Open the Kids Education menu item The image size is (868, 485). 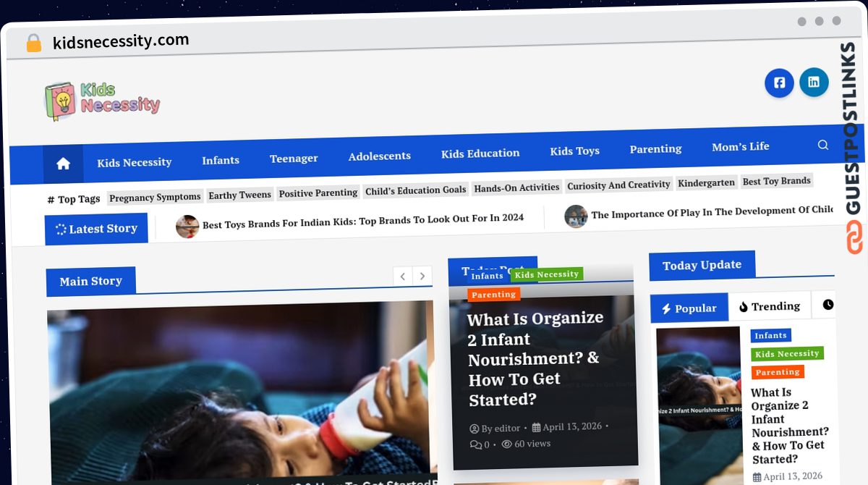coord(480,153)
